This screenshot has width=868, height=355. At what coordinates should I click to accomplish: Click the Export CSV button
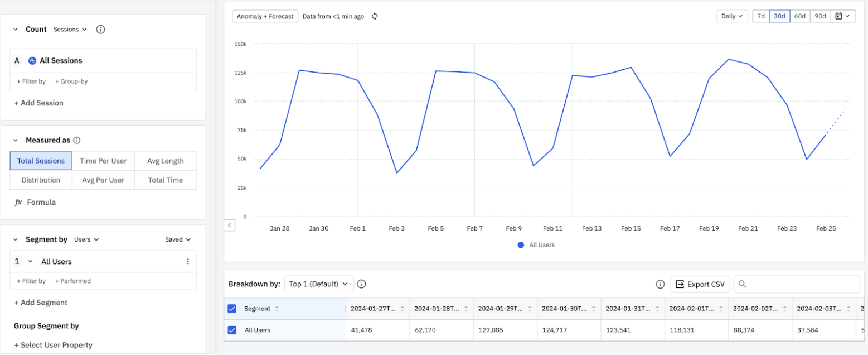[x=700, y=284]
